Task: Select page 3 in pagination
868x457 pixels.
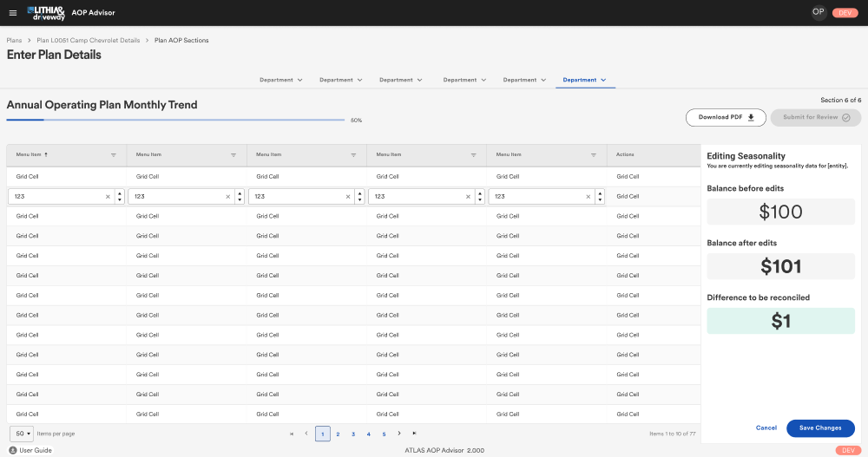Action: [353, 434]
